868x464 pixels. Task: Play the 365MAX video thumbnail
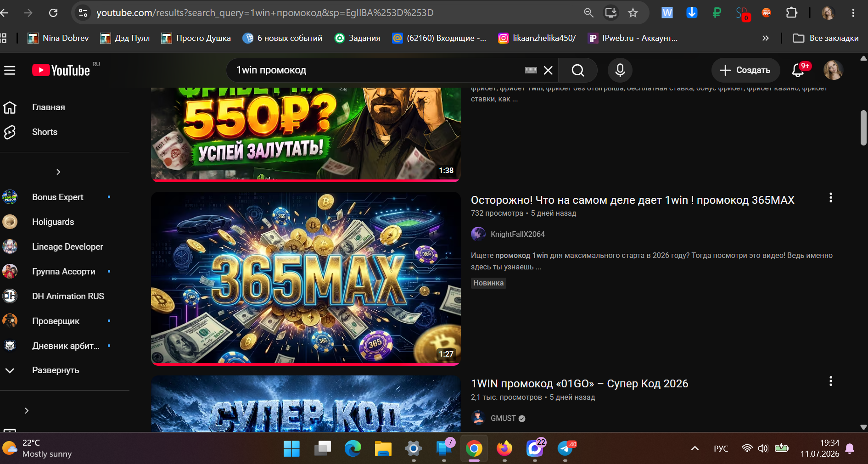click(306, 278)
